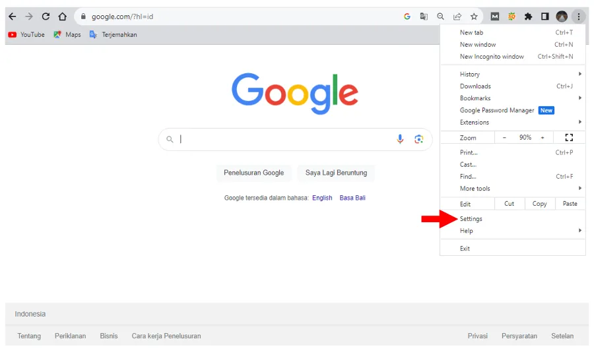Open the Maps bookmark
The image size is (594, 364).
(67, 34)
